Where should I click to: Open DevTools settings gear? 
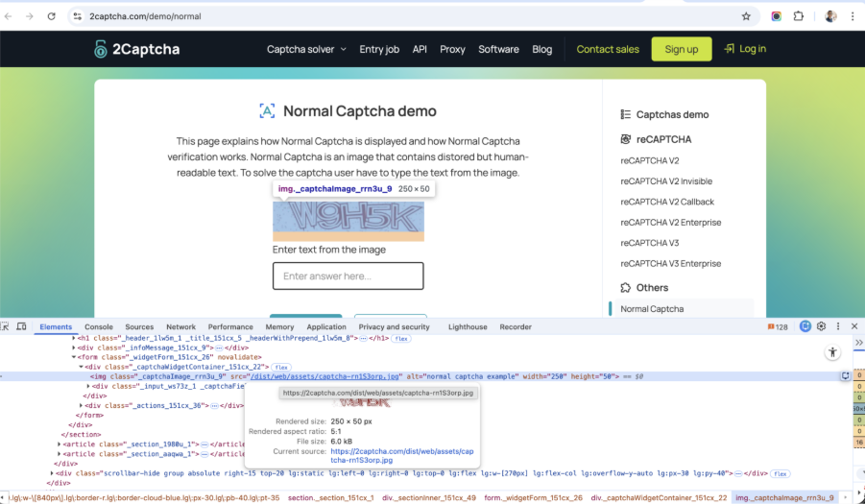[822, 326]
